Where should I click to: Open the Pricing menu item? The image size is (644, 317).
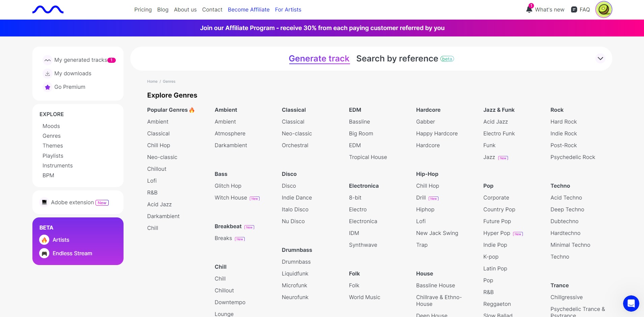[x=143, y=10]
